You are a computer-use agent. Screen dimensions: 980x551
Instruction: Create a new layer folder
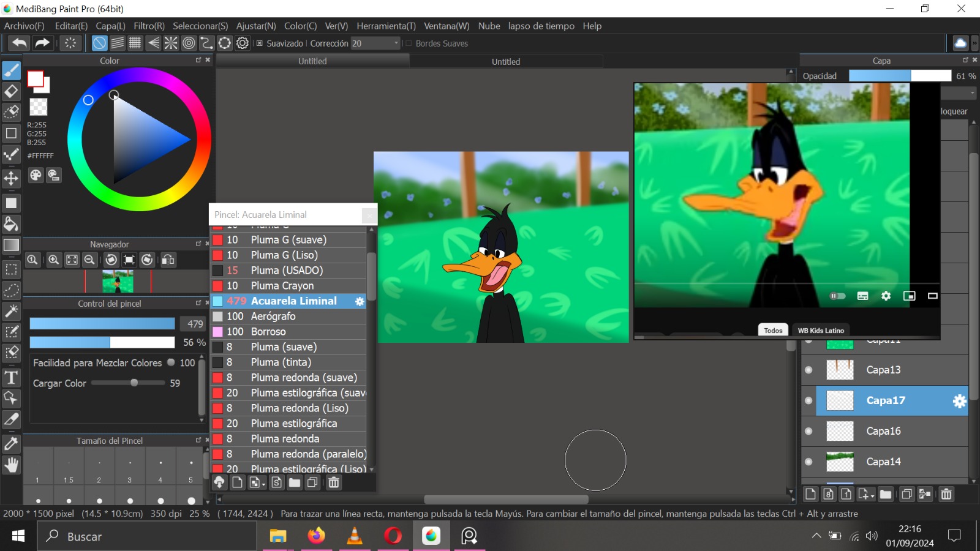[886, 494]
